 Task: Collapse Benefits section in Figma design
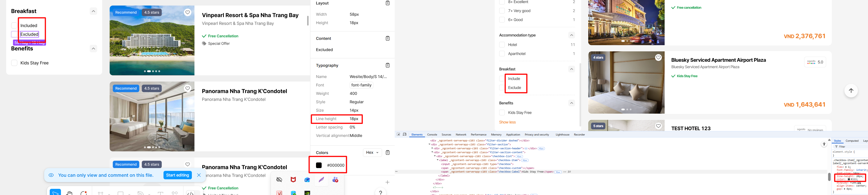tap(93, 49)
